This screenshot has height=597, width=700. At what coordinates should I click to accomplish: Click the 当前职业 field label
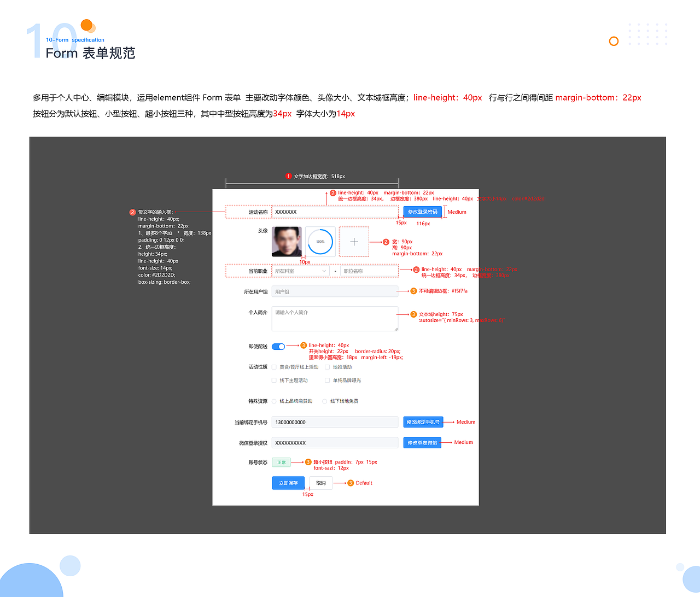(258, 271)
